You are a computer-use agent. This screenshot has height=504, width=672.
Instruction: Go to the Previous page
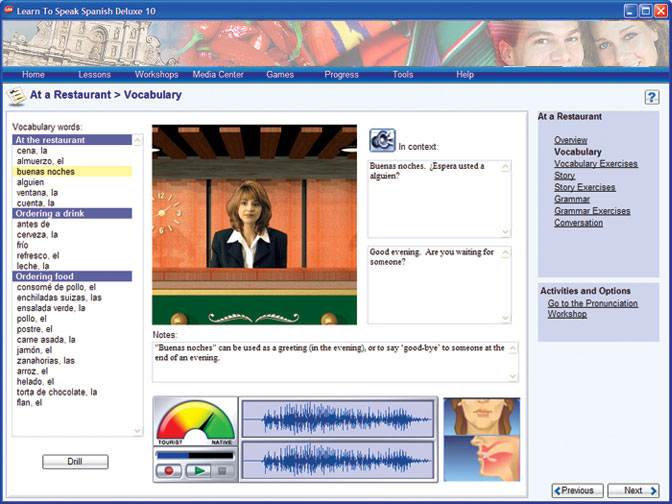pyautogui.click(x=577, y=491)
